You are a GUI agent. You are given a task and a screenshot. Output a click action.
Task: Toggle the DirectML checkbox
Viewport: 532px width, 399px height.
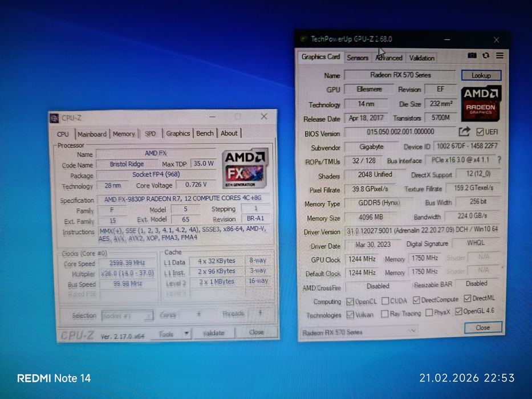(467, 298)
